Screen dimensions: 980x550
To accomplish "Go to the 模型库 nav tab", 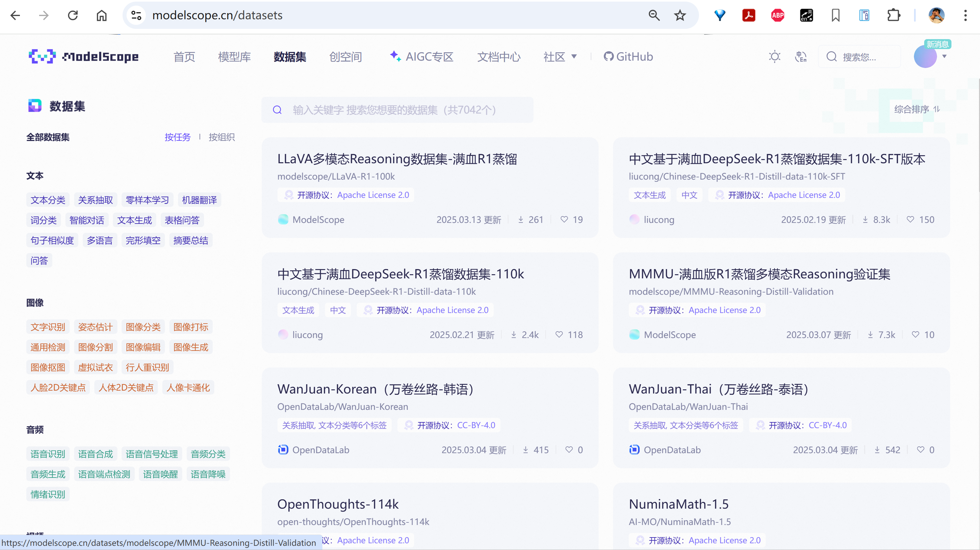I will [234, 57].
